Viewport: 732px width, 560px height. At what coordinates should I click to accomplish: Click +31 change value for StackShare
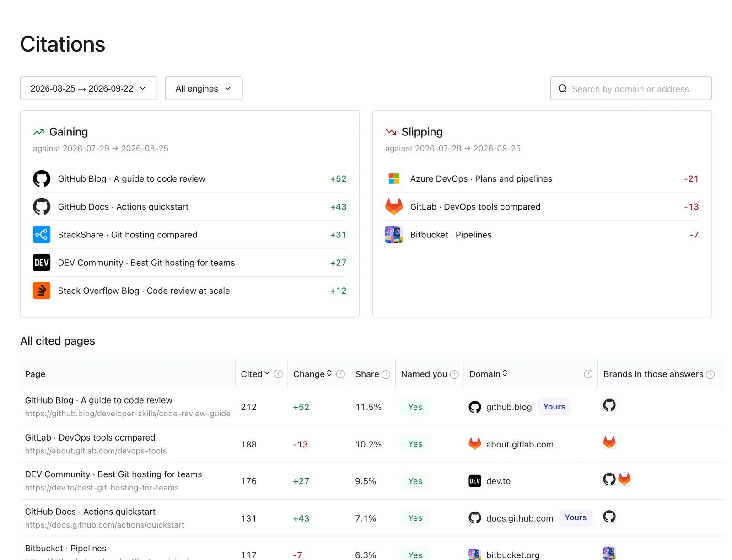338,235
